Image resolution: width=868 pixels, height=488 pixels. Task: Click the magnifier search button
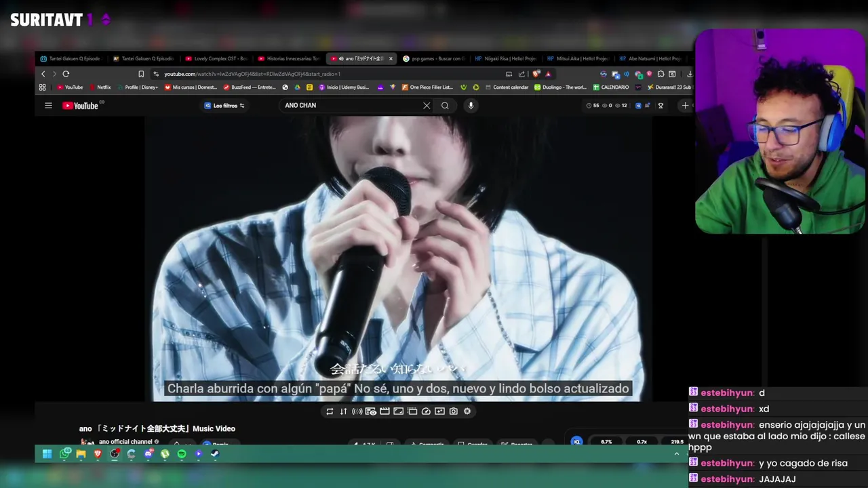coord(445,106)
